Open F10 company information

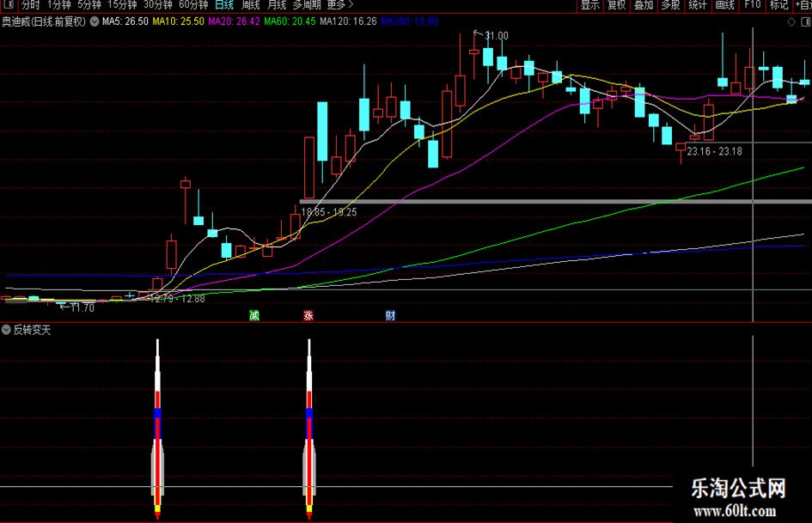tap(753, 4)
